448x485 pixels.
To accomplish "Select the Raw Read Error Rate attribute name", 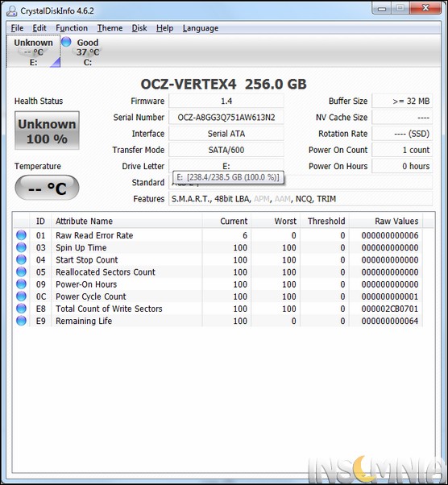I will point(94,235).
